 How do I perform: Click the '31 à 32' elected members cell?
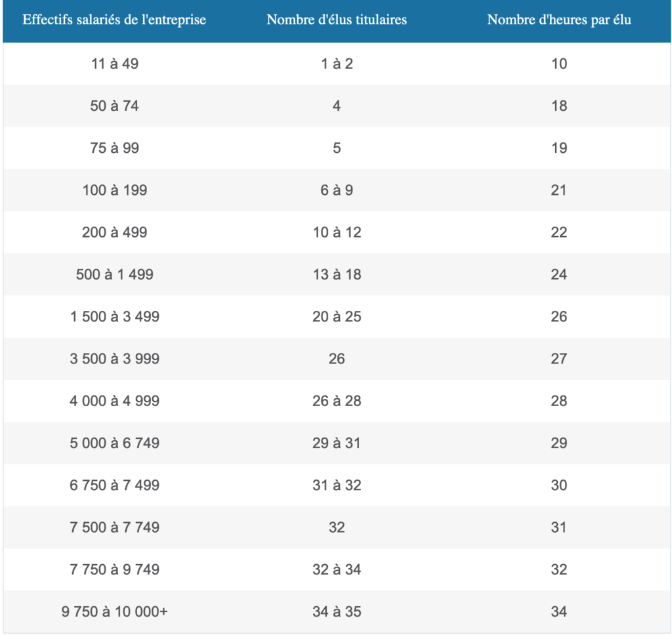click(337, 485)
